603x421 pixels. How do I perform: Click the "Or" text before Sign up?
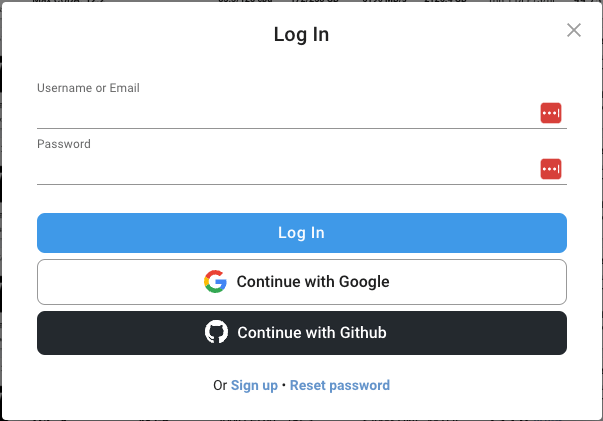click(x=220, y=385)
